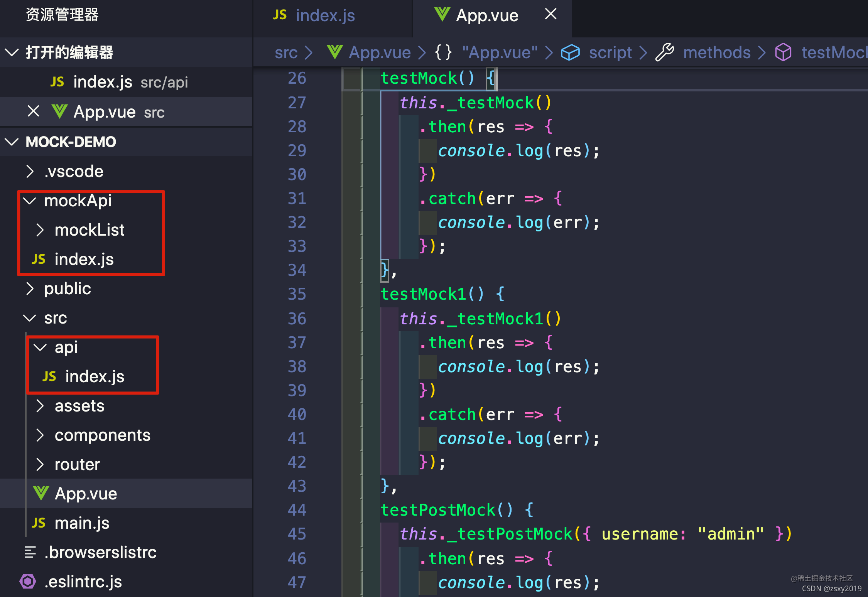The image size is (868, 597).
Task: Click the testMock breadcrumb segment
Action: [834, 52]
